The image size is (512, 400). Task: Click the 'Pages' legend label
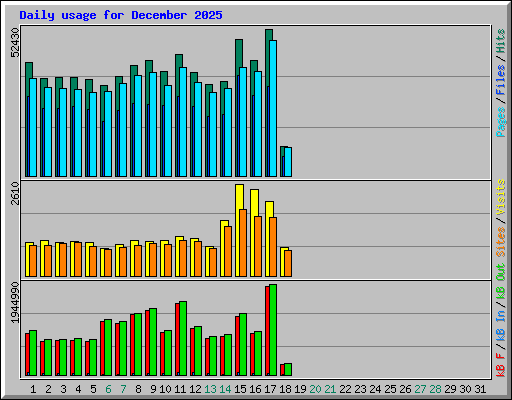[501, 122]
